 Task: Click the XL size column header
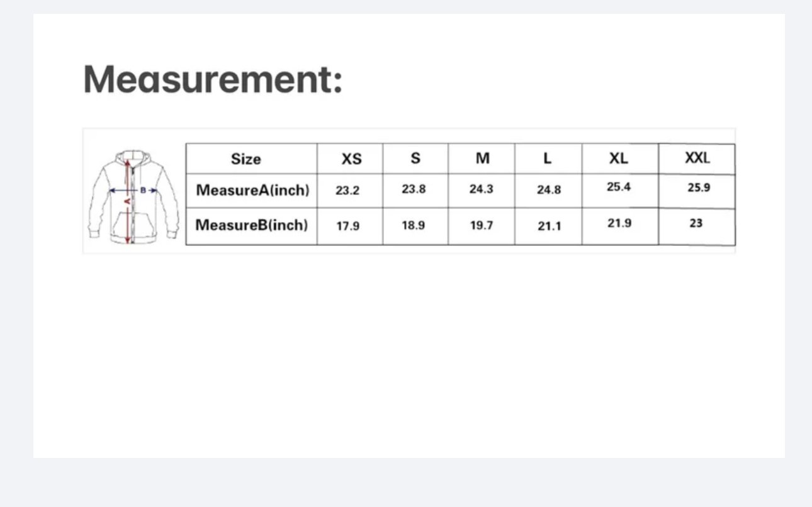[618, 159]
